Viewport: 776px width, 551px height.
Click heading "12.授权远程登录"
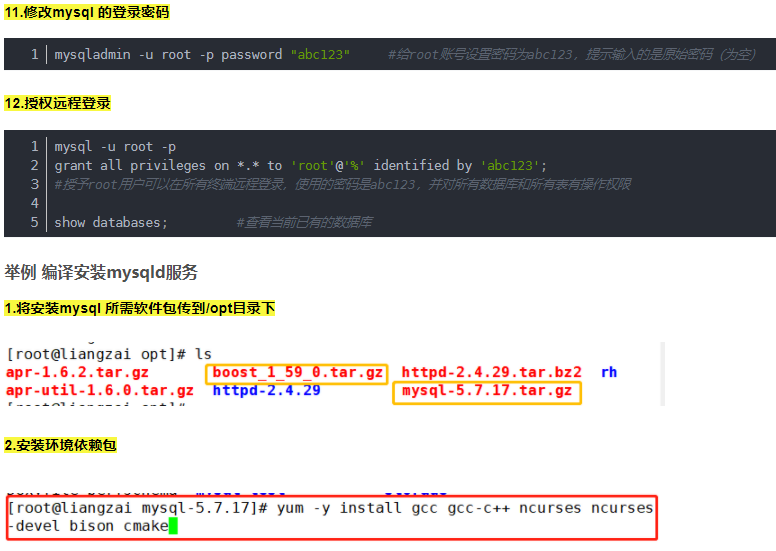pos(57,103)
